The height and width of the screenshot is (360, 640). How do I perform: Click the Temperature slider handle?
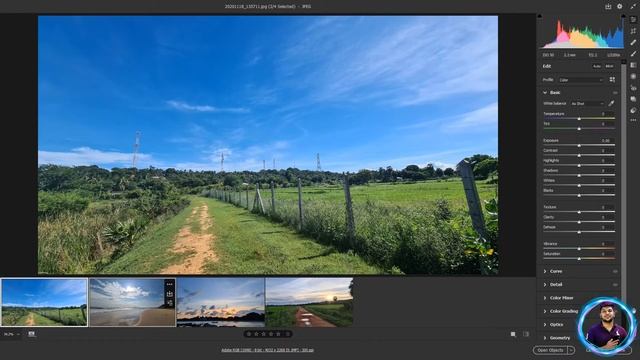click(579, 118)
